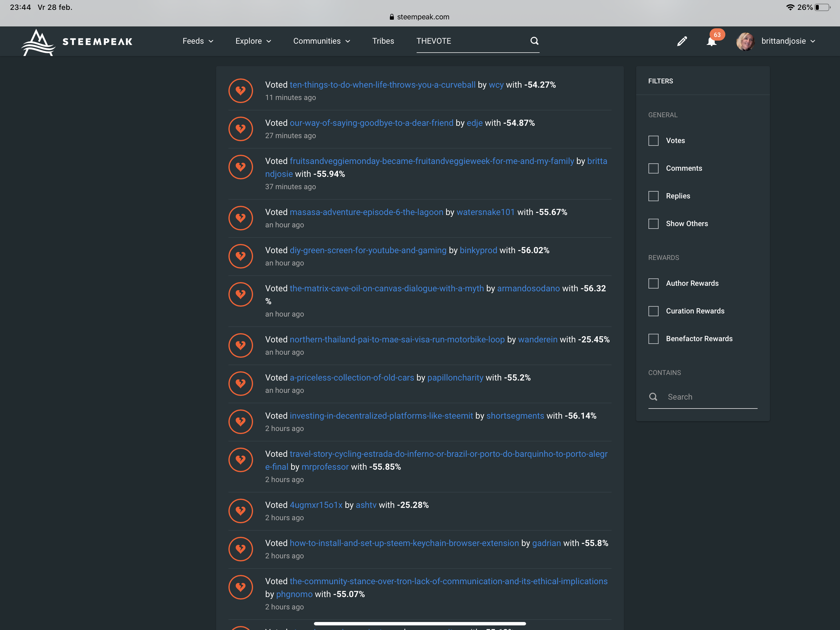Click broken heart icon beside ashtv vote
The image size is (840, 630).
(x=240, y=511)
